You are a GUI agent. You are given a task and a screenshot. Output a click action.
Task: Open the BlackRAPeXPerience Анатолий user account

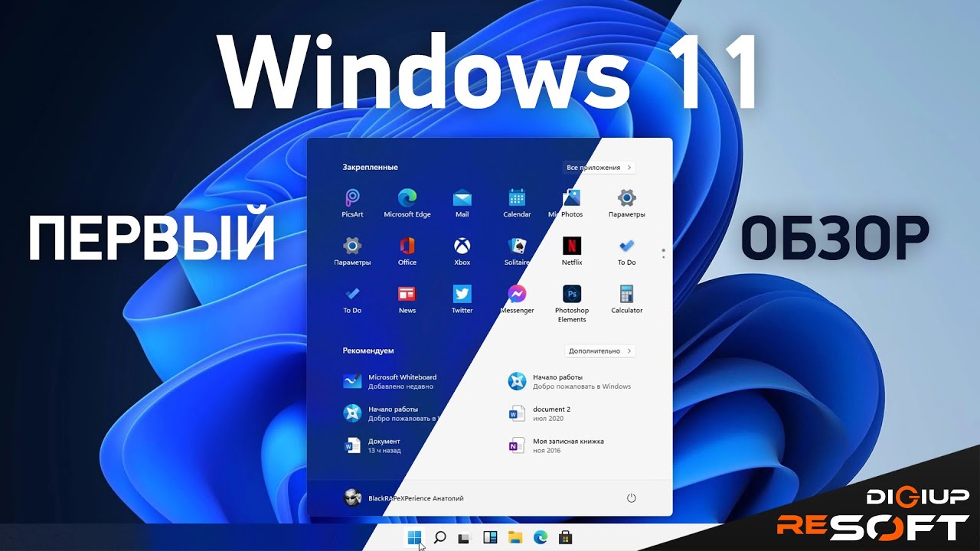coord(403,497)
